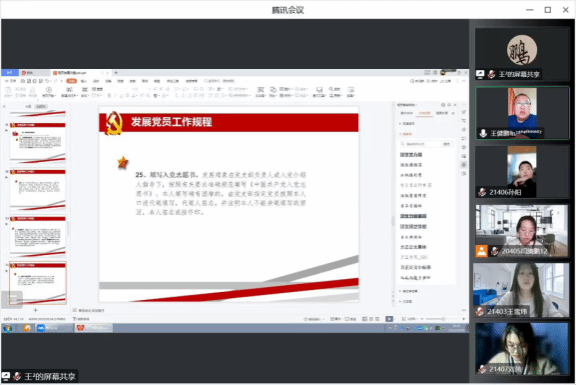Click the new slide icon in the ribbon
576x385 pixels.
click(69, 90)
